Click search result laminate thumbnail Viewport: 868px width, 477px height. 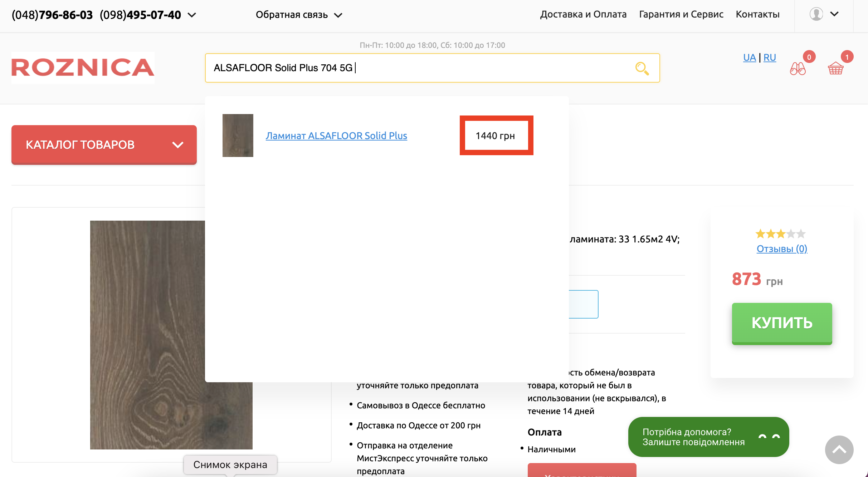coord(238,136)
